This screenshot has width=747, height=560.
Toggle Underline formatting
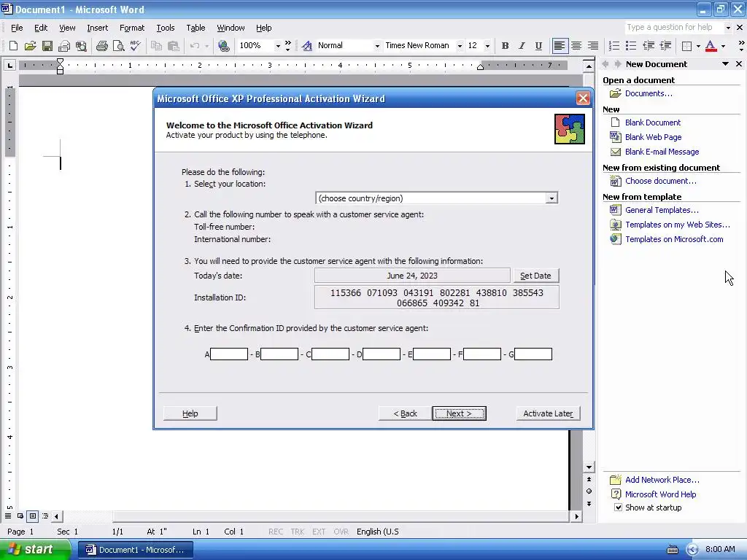pos(538,46)
